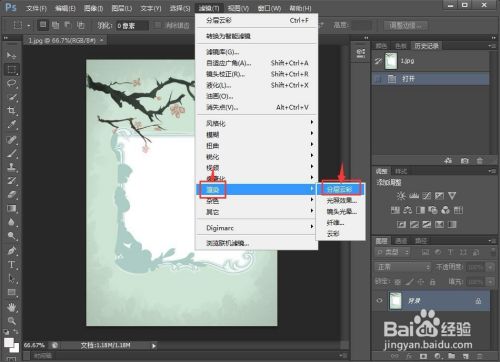Open the 模糊 filter submenu
This screenshot has height=362, width=500.
(256, 134)
